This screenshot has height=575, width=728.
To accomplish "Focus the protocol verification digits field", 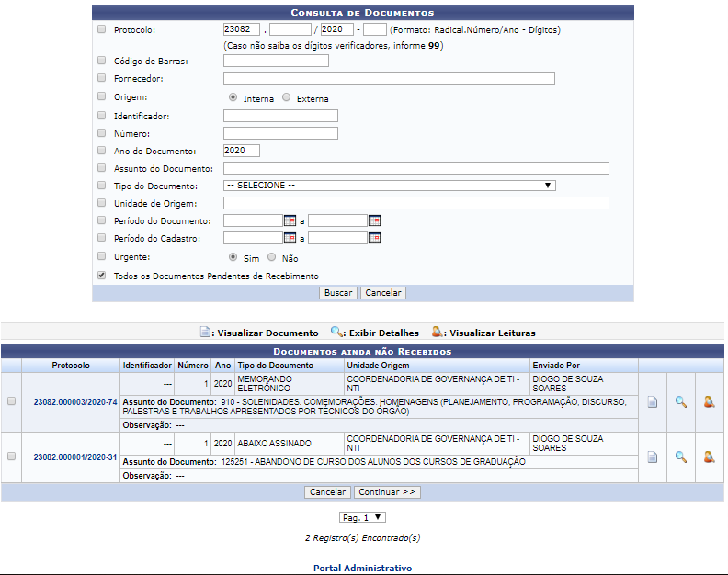I will pyautogui.click(x=375, y=29).
